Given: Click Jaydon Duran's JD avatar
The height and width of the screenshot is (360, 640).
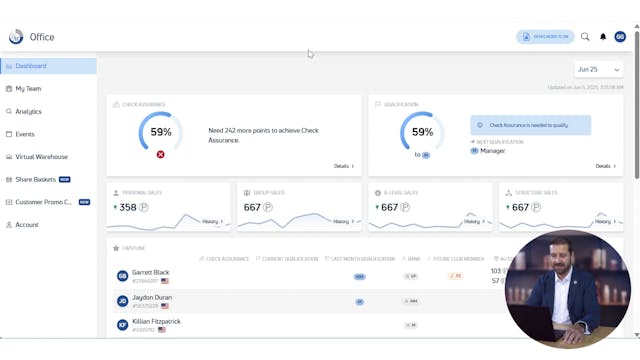Looking at the screenshot, I should coord(122,301).
